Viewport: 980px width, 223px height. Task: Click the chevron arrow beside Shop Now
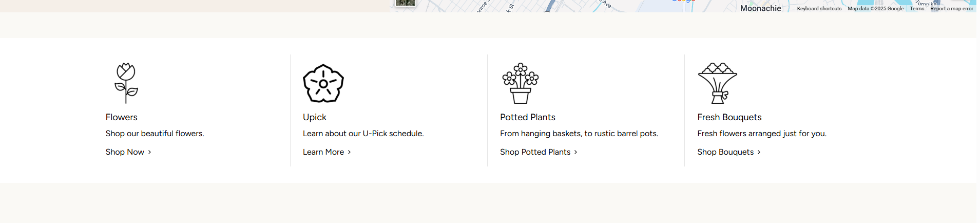(149, 152)
